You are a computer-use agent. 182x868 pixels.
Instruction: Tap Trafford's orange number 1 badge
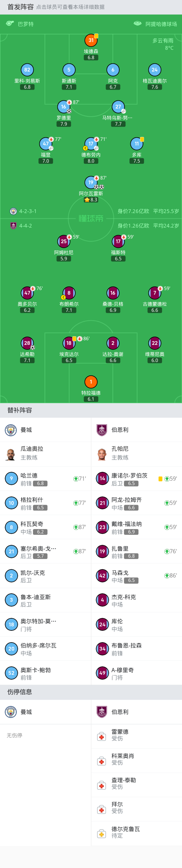coord(91,382)
